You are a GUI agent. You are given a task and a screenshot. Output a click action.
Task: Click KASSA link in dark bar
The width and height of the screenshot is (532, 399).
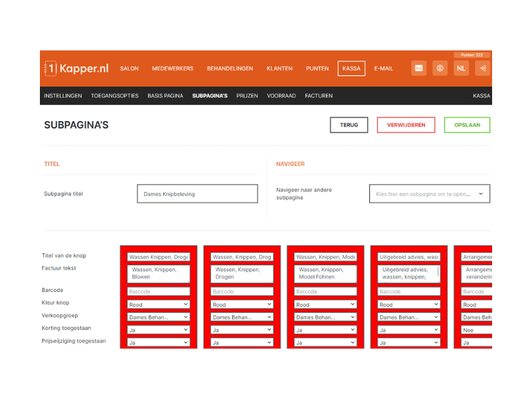pyautogui.click(x=481, y=96)
